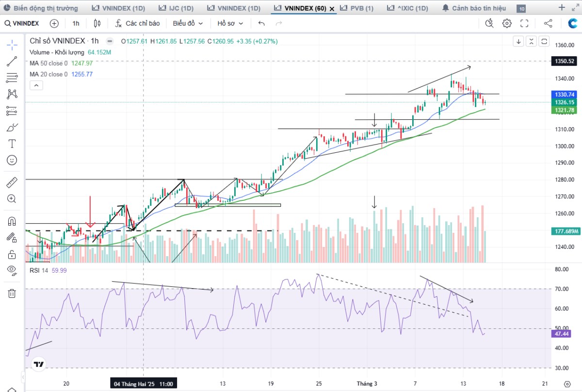Open the first VNINDEX (1D) tab
Image resolution: width=582 pixels, height=392 pixels.
tap(118, 8)
